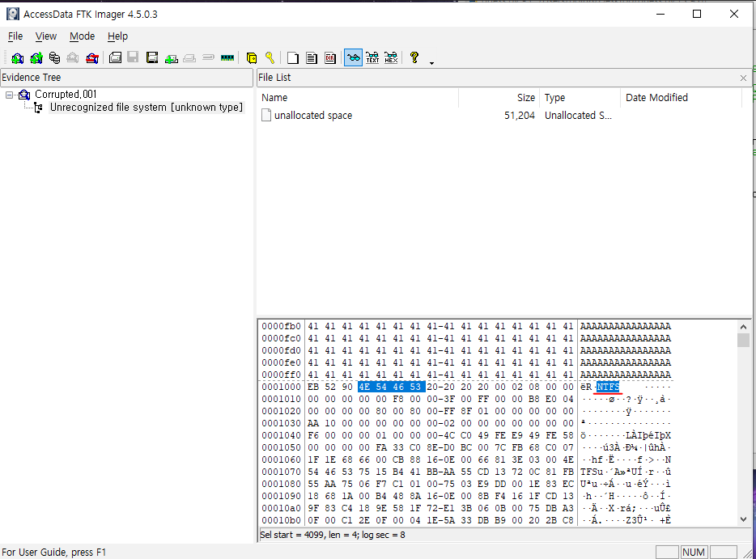Image resolution: width=756 pixels, height=559 pixels.
Task: Click the hex viewer scroll-up arrow
Action: coord(744,327)
